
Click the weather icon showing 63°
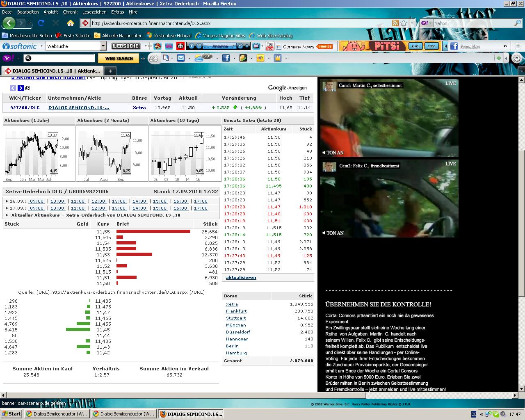click(x=203, y=58)
